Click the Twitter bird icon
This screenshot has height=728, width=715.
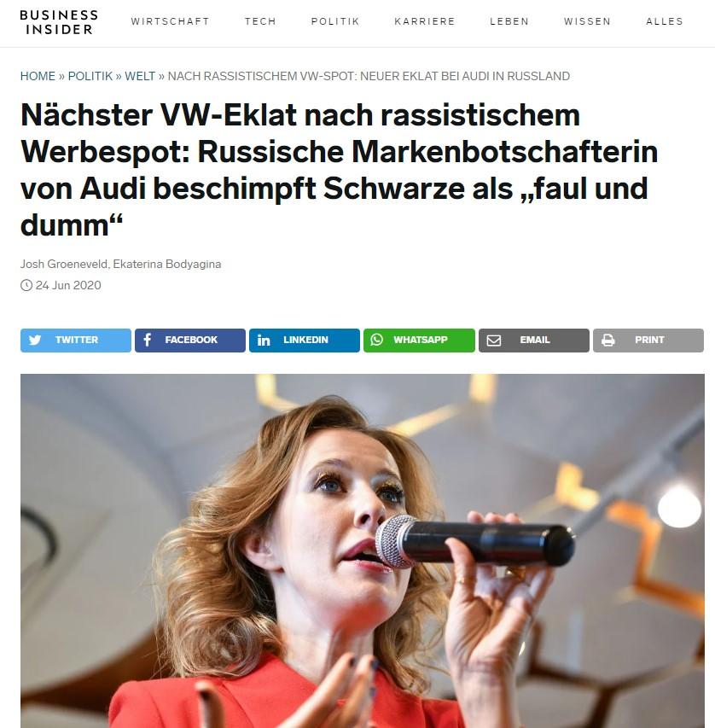[x=35, y=340]
